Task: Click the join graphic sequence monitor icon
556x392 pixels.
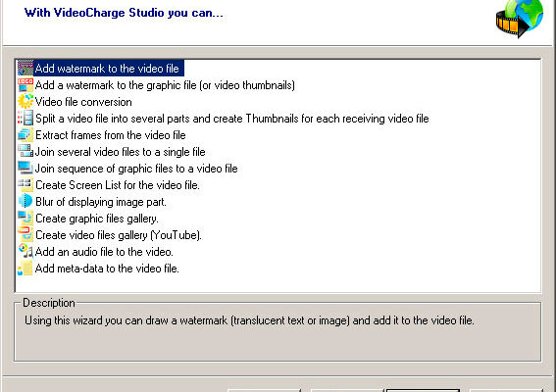Action: 25,169
